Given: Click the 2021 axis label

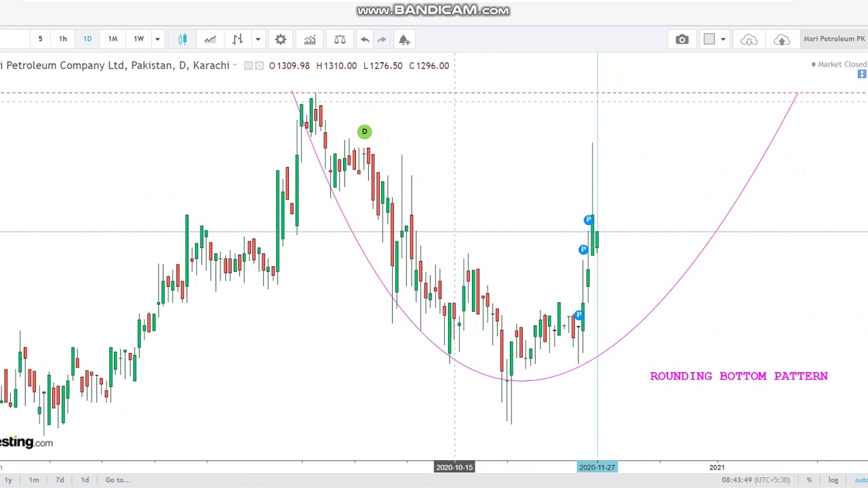Looking at the screenshot, I should 717,467.
